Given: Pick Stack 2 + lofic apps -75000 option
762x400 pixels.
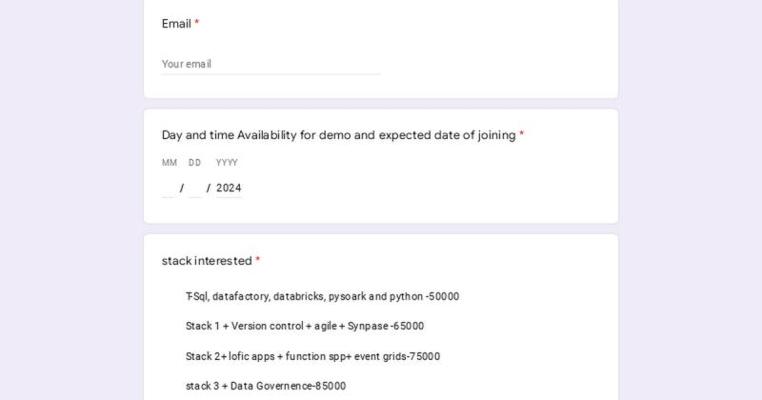Looking at the screenshot, I should coord(312,356).
